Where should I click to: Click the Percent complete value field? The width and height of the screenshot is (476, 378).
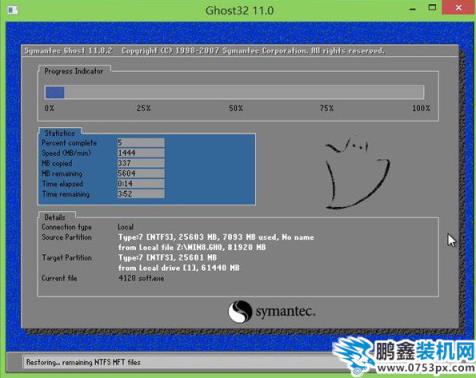click(141, 143)
